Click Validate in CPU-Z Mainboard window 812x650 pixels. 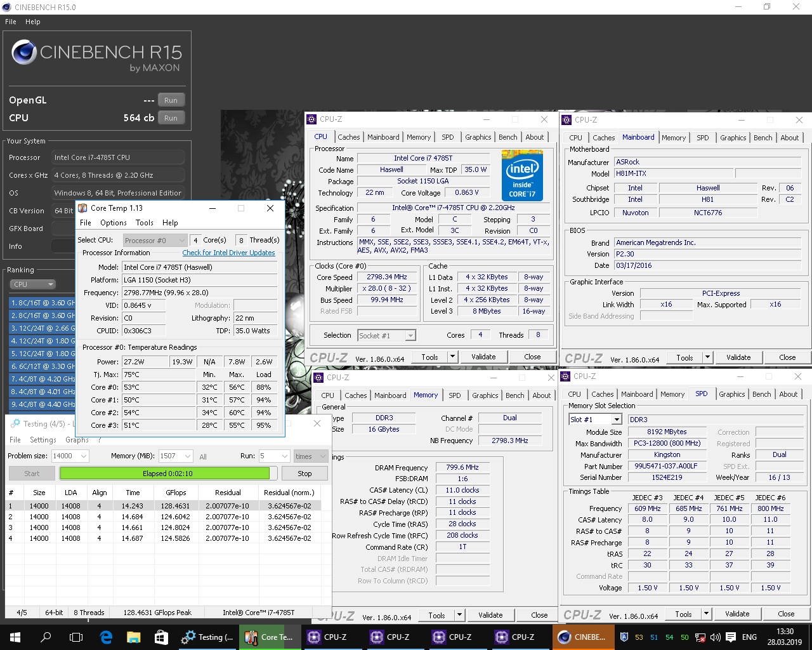pos(738,357)
